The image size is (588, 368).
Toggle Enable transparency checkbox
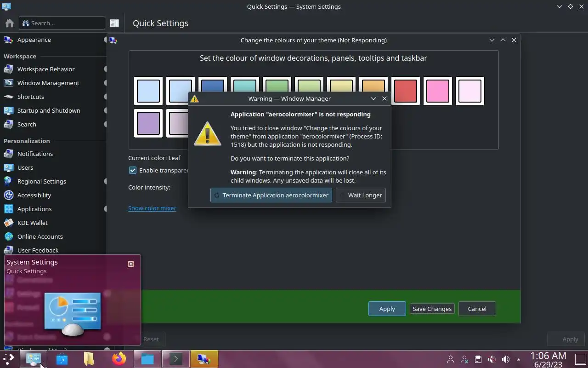click(x=133, y=170)
